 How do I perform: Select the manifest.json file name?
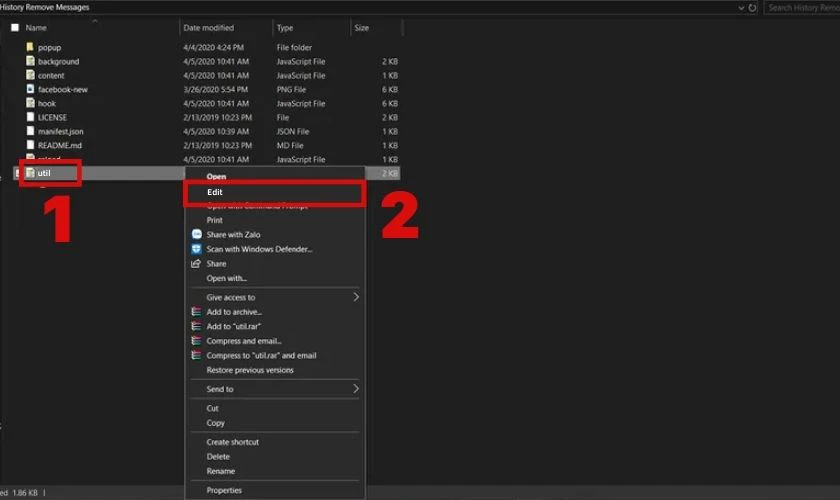coord(61,131)
